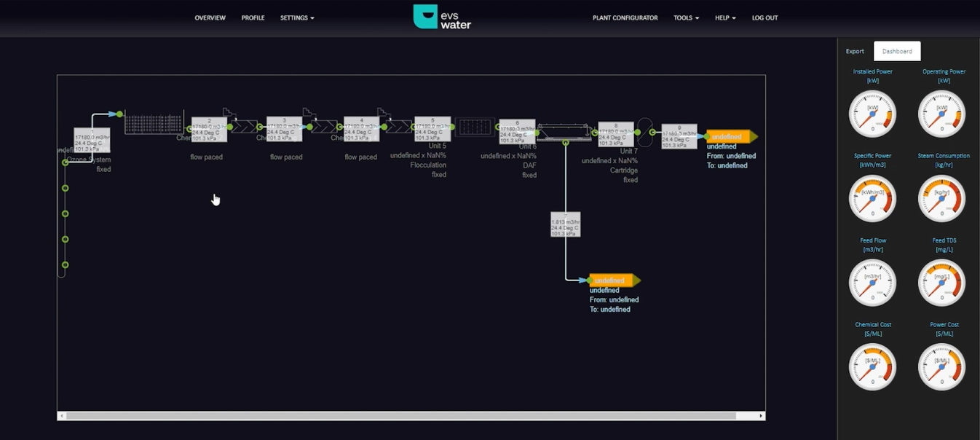Screen dimensions: 980x440
Task: Click the Cartridge filter icon
Action: click(x=645, y=132)
